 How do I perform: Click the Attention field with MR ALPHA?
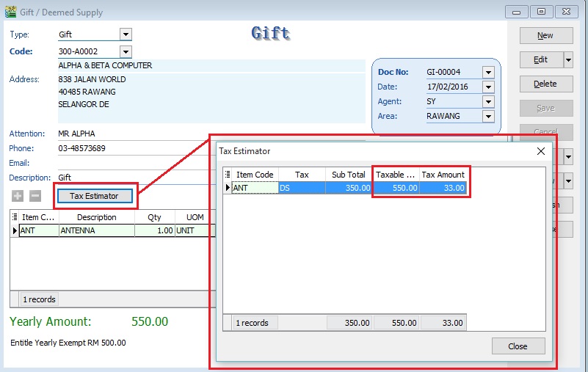tap(132, 134)
